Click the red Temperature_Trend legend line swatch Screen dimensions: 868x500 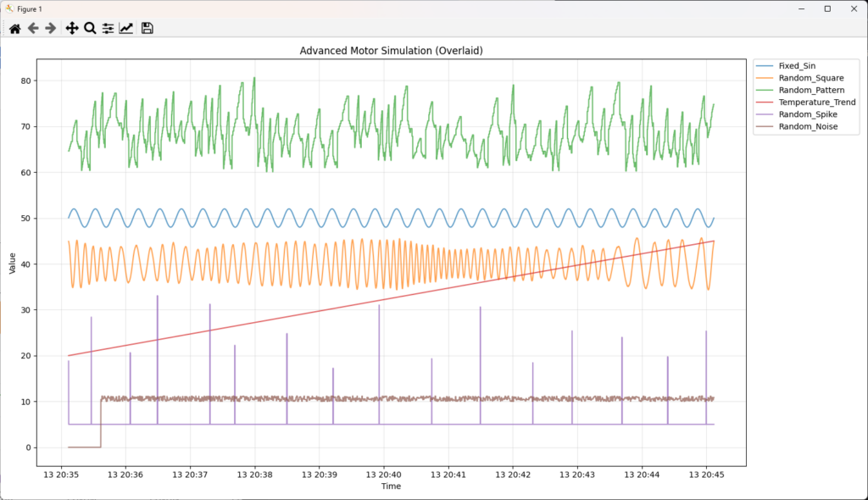click(x=765, y=103)
